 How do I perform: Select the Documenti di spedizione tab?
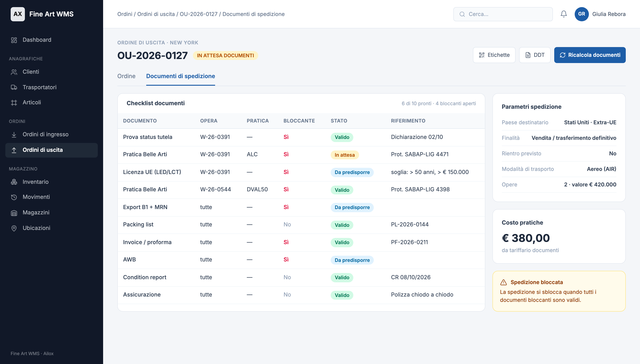coord(180,76)
